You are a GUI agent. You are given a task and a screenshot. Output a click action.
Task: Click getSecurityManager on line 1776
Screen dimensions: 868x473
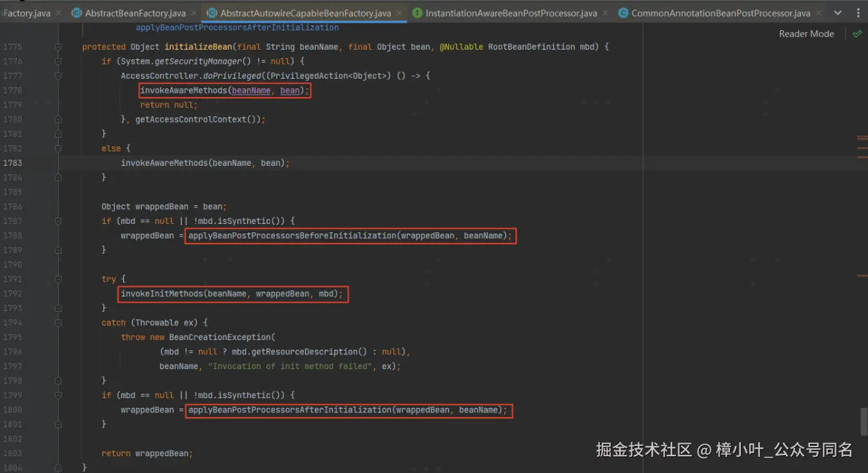(x=198, y=61)
